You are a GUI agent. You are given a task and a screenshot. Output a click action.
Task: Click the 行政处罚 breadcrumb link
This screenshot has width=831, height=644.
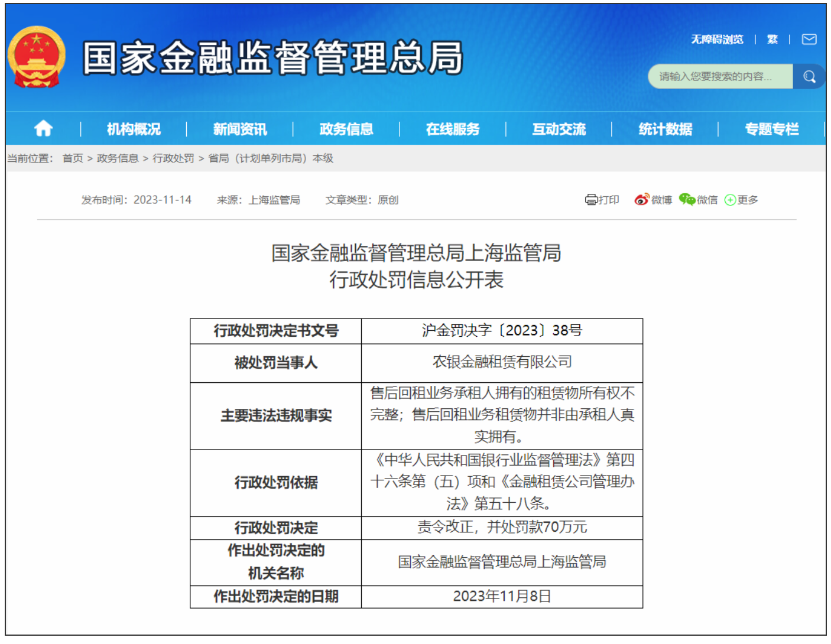[x=173, y=158]
